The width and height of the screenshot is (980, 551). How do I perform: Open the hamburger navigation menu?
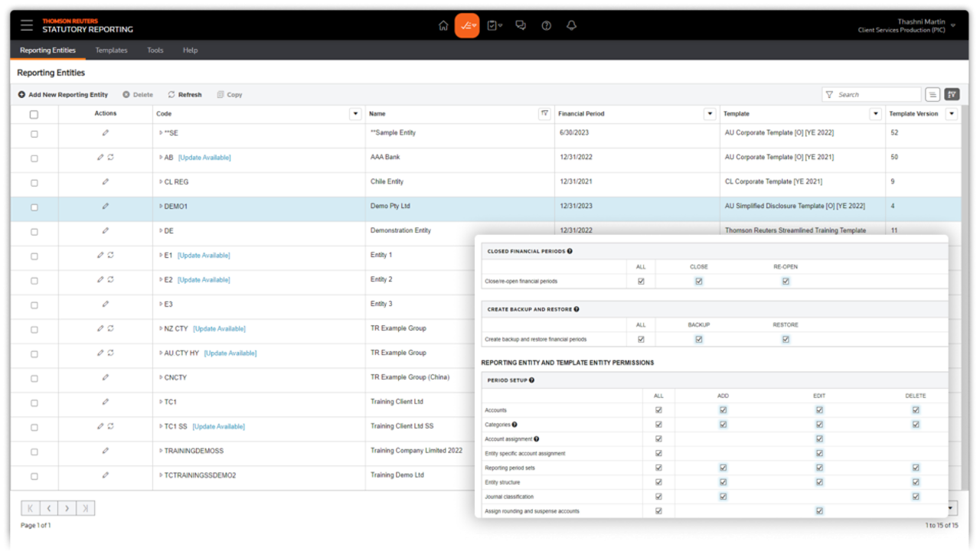click(27, 25)
